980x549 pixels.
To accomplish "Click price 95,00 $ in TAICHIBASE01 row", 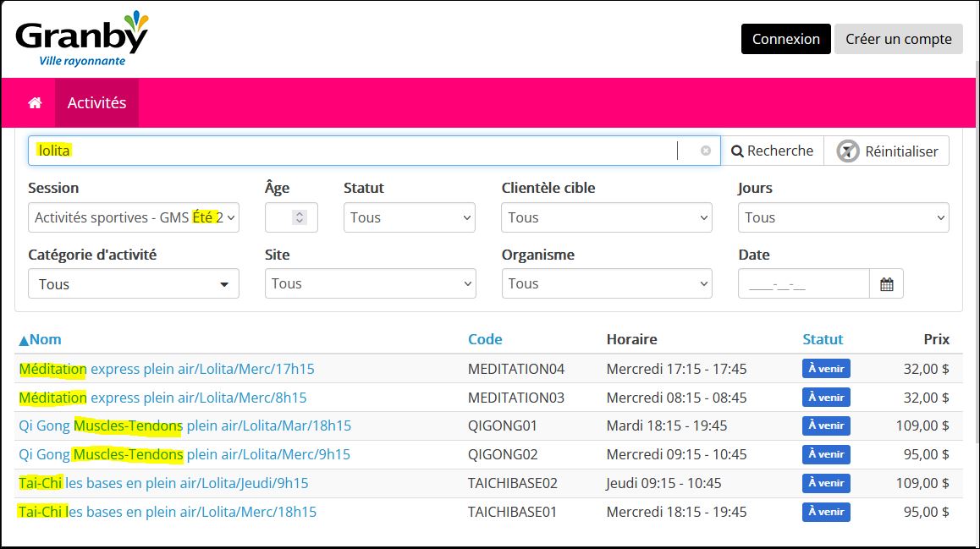I will tap(926, 512).
